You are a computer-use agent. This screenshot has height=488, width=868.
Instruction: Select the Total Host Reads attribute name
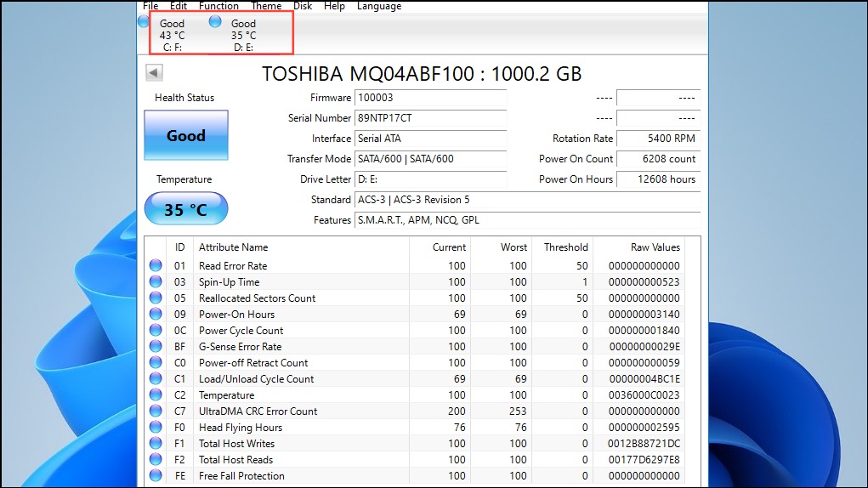coord(236,459)
